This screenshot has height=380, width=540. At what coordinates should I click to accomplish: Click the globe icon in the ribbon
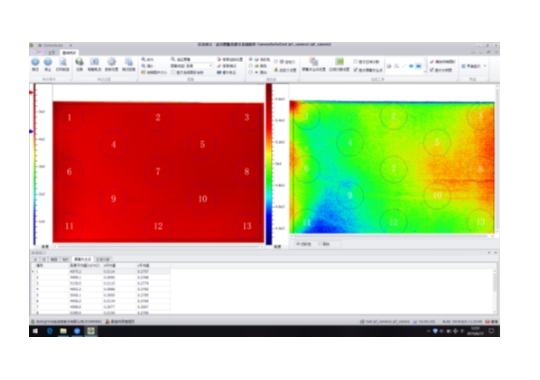[80, 62]
